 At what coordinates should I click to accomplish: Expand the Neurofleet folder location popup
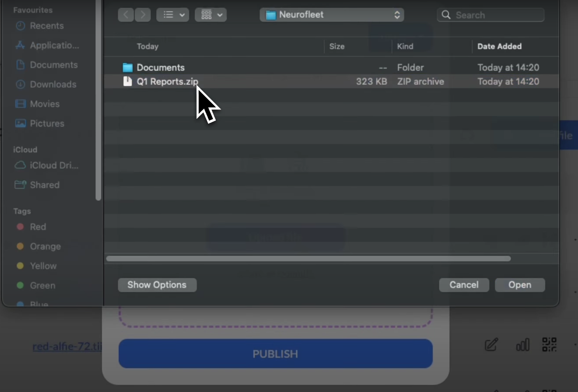pos(332,15)
